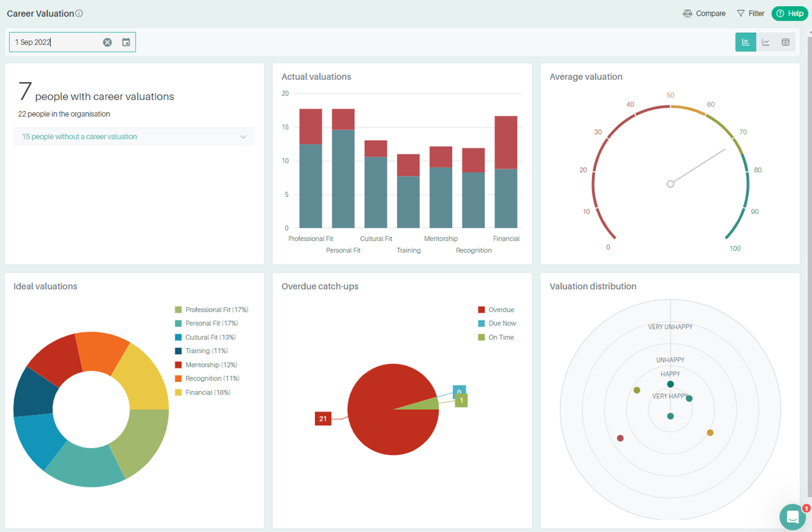Image resolution: width=812 pixels, height=532 pixels.
Task: Click the info icon beside Career Valuation
Action: (x=79, y=13)
